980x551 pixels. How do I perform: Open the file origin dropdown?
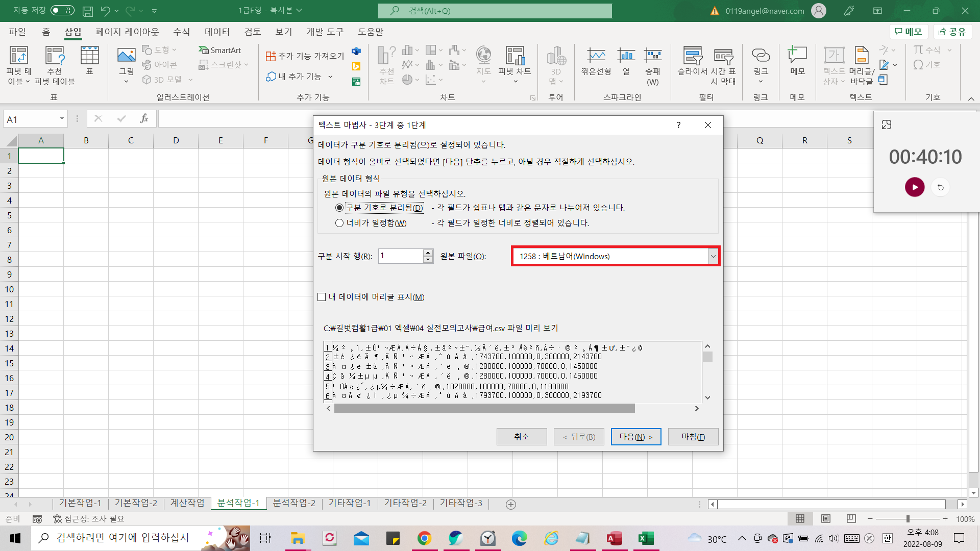(713, 256)
